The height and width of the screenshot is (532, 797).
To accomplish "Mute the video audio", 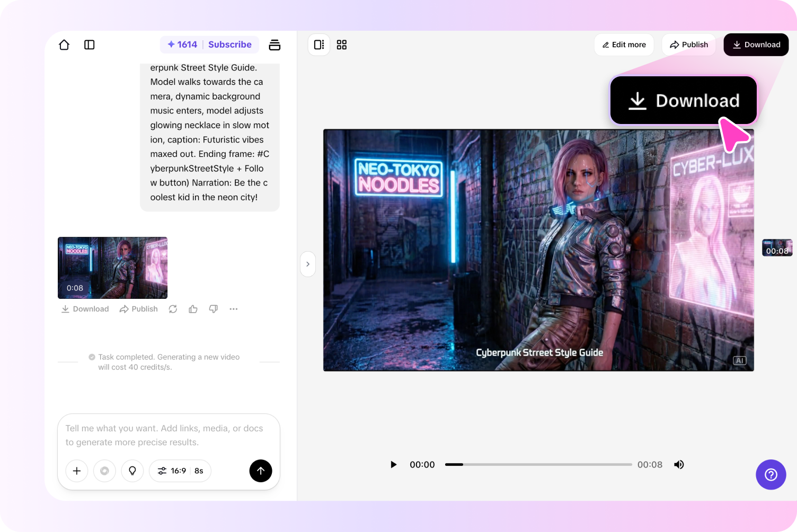I will click(x=679, y=464).
